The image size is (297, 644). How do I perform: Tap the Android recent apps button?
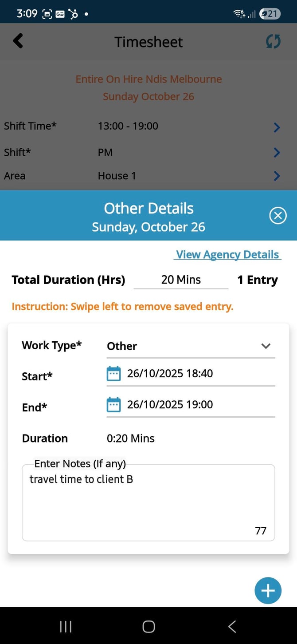66,626
